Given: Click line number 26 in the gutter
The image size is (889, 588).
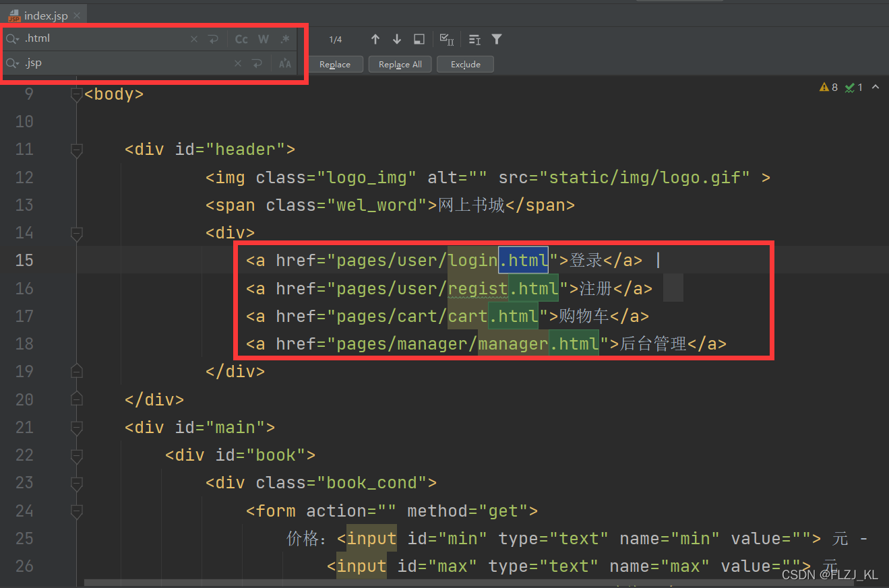Looking at the screenshot, I should [x=24, y=566].
